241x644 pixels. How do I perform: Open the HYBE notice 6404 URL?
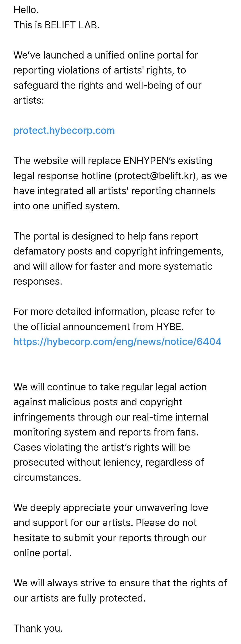coord(117,341)
